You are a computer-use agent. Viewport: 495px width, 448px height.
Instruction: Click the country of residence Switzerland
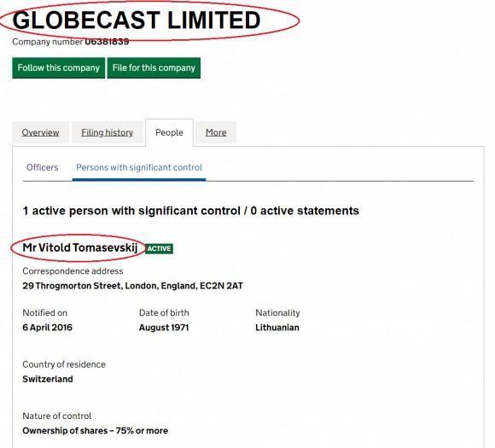[x=48, y=379]
